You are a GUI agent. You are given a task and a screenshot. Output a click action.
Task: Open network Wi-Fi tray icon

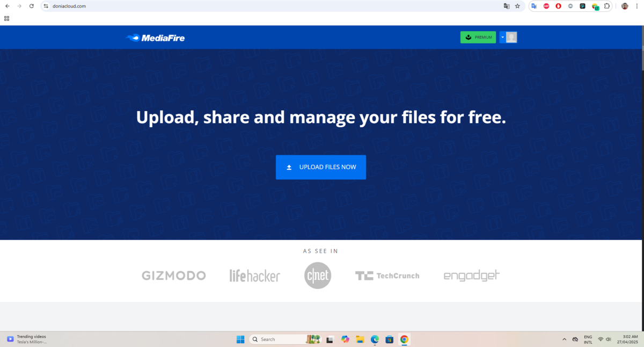click(x=601, y=339)
